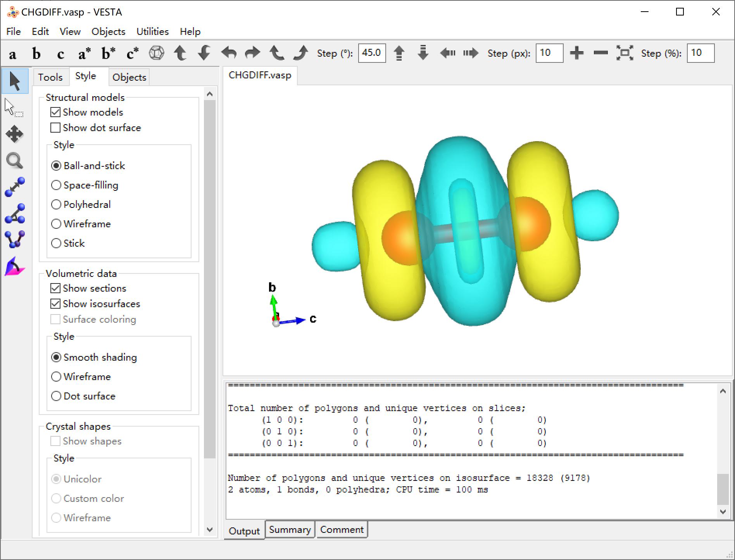Screen dimensions: 735x560
Task: Uncheck Show isosurfaces
Action: tap(55, 304)
